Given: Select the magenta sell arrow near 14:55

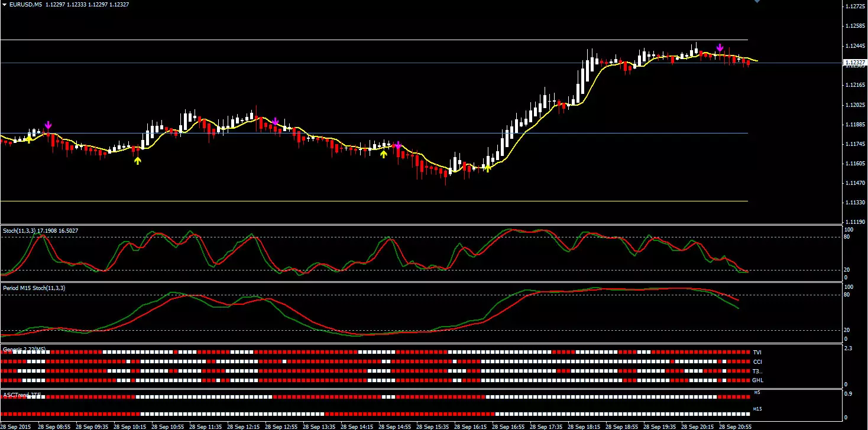Looking at the screenshot, I should 398,145.
